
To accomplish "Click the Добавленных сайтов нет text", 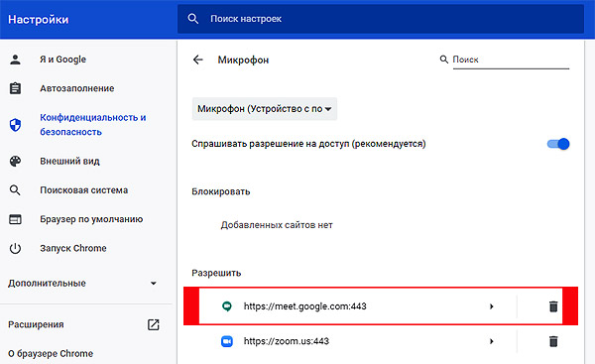I will [277, 225].
